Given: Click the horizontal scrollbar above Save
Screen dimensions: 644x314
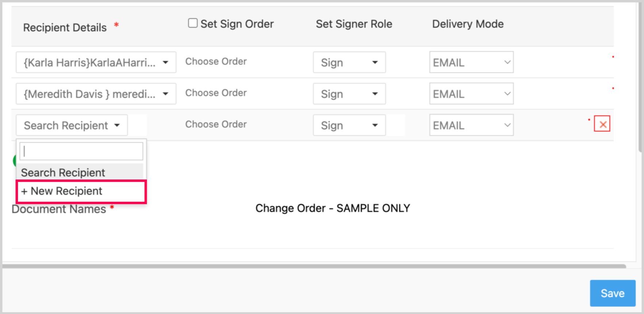Looking at the screenshot, I should click(x=314, y=266).
